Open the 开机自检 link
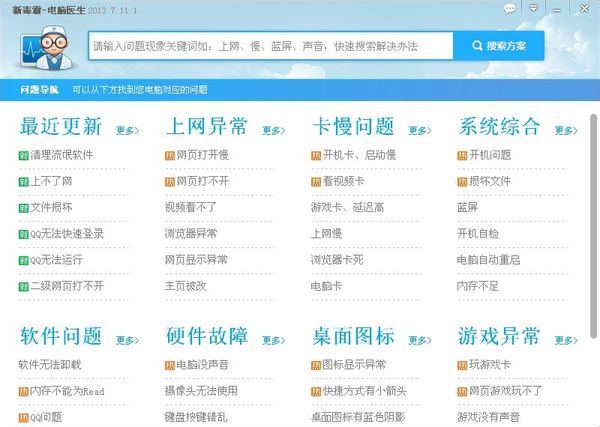 (478, 233)
